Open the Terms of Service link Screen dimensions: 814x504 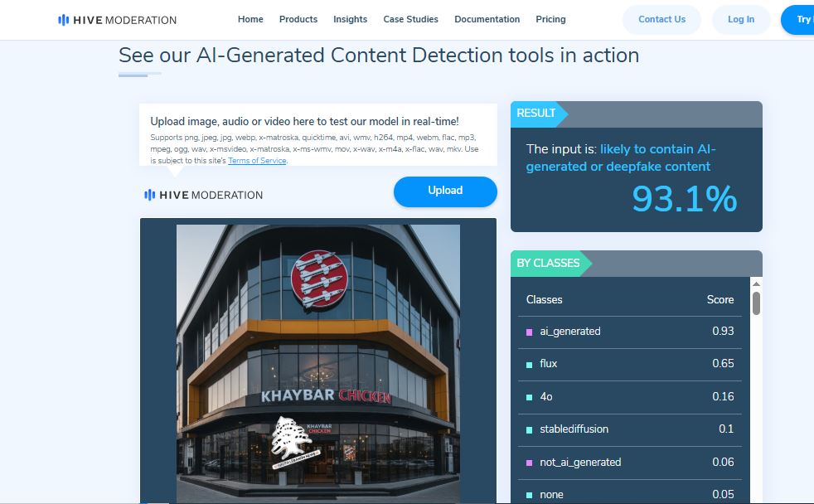pos(257,161)
